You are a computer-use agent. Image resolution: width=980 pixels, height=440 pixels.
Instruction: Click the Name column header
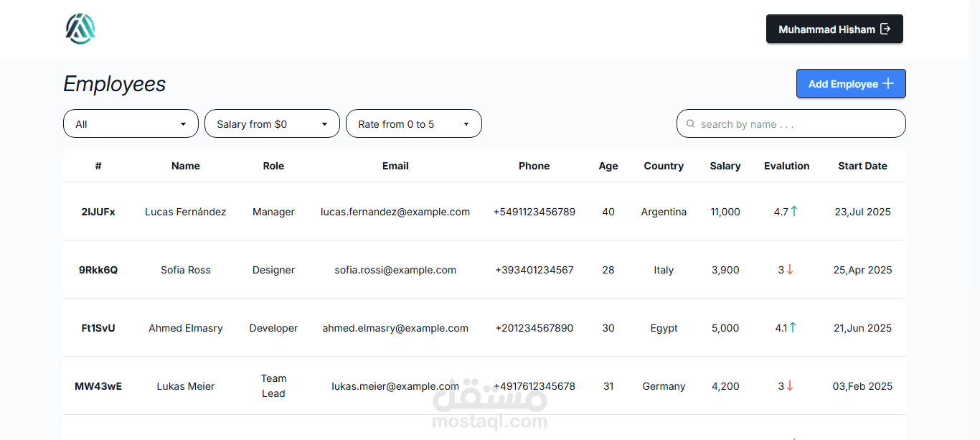(x=185, y=166)
